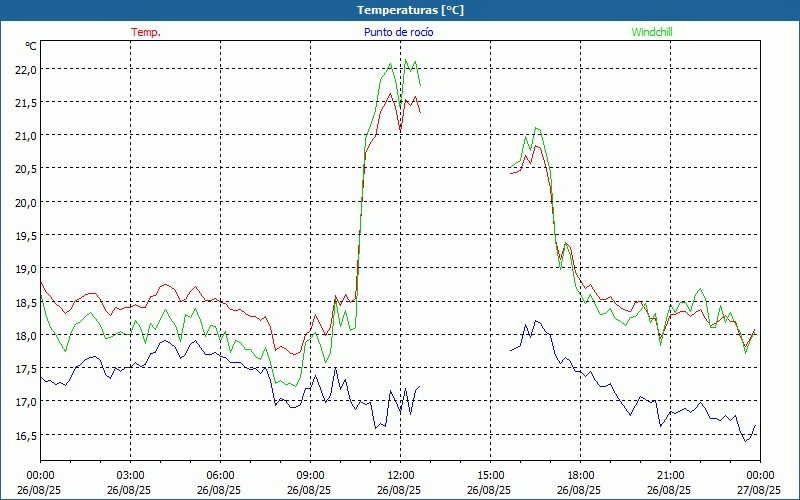The image size is (800, 500).
Task: Click the '21,5' y-axis value
Action: [26, 103]
